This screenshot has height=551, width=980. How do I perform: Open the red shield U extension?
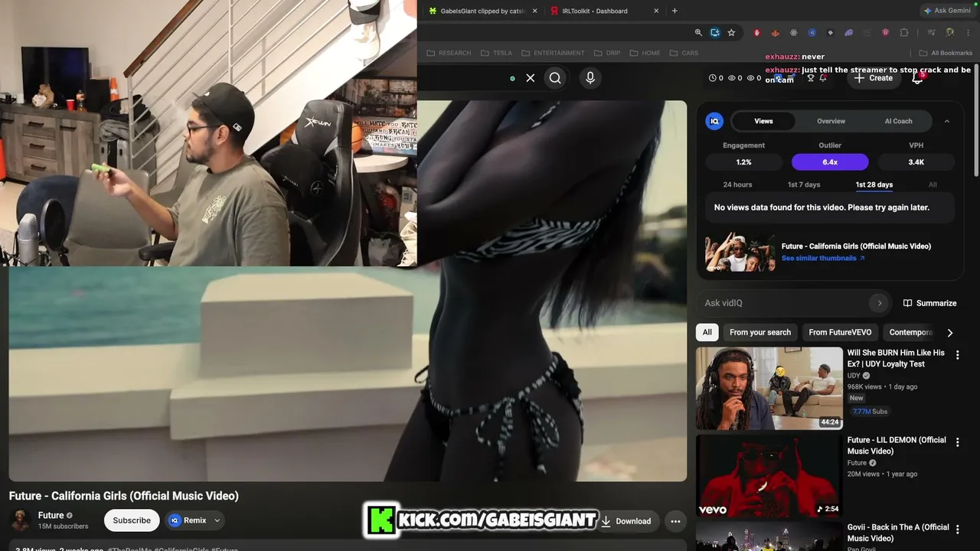point(886,33)
